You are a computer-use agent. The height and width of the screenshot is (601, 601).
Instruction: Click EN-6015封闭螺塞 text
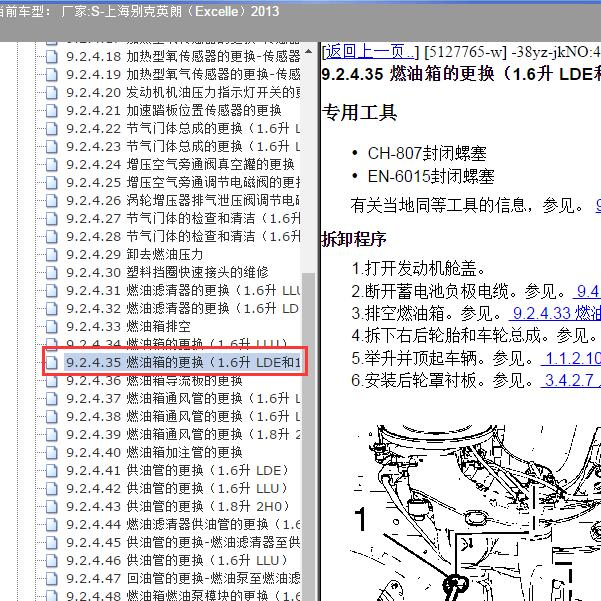point(431,177)
